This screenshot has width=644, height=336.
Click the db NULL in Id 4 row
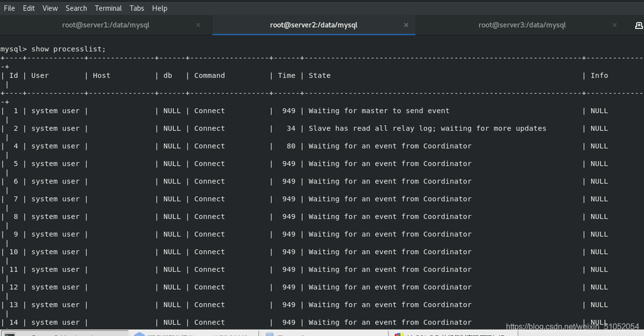pos(172,146)
